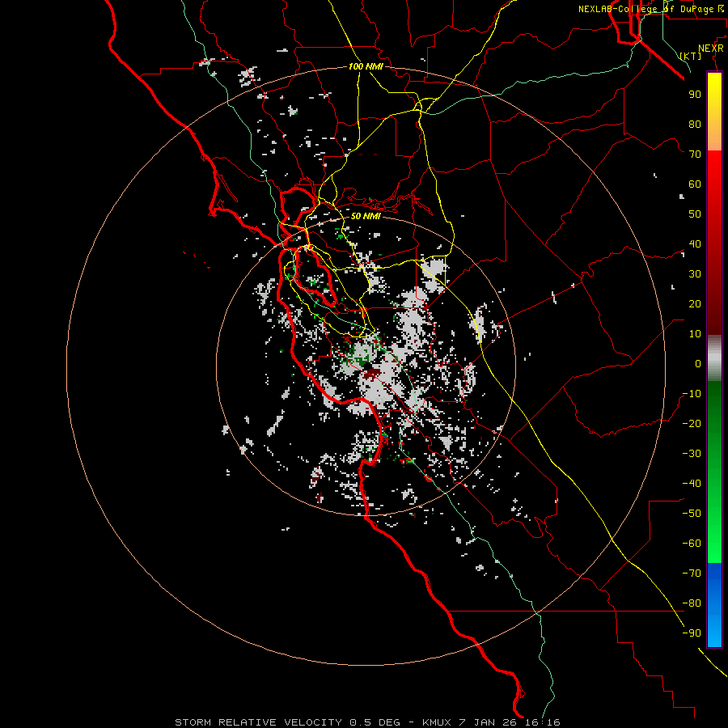Click the [KT] units label
The image size is (728, 728).
[x=691, y=56]
